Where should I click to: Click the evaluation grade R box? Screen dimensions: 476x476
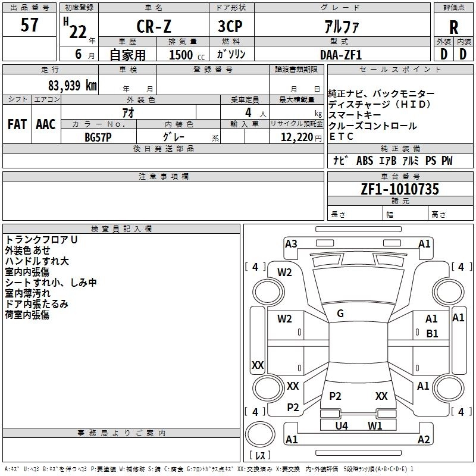(x=453, y=25)
